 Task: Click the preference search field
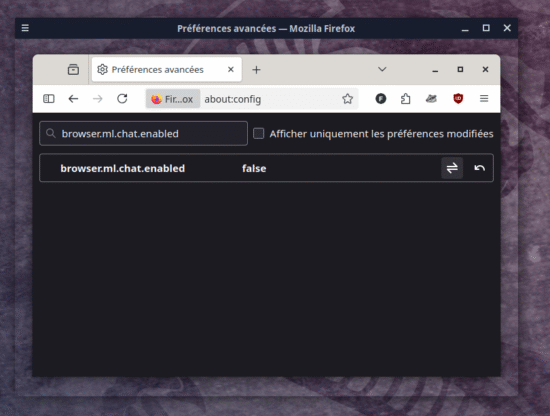coord(143,133)
